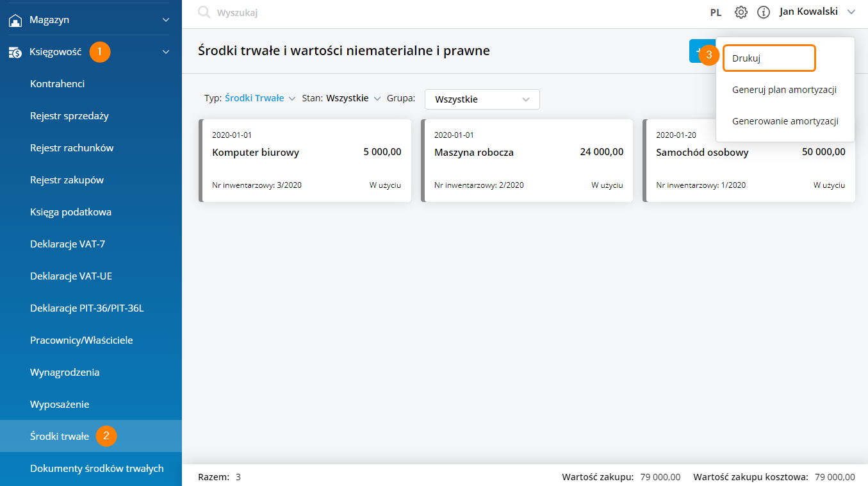Click the Księgowość accounting icon
868x486 pixels.
pos(15,53)
